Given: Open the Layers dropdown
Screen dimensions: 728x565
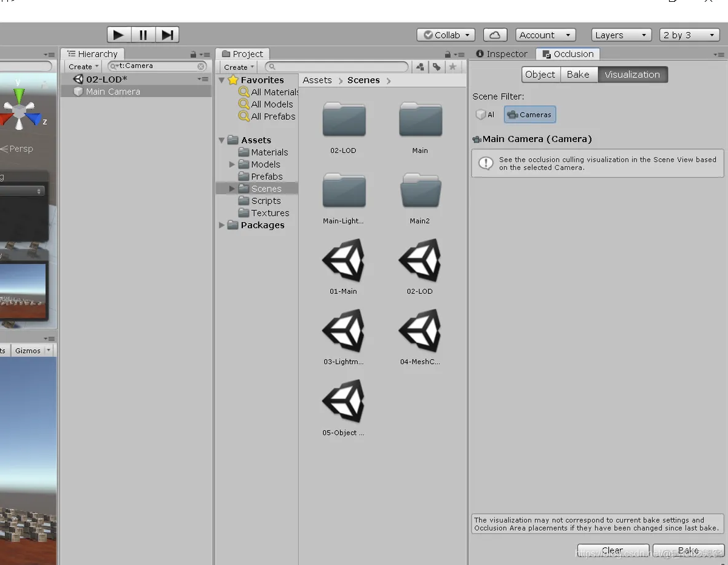Looking at the screenshot, I should tap(621, 35).
